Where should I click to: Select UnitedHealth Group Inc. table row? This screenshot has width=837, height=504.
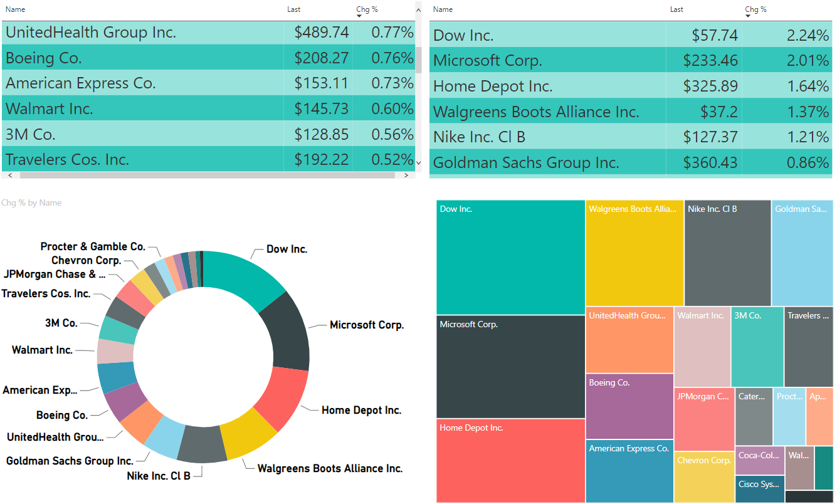(x=208, y=33)
